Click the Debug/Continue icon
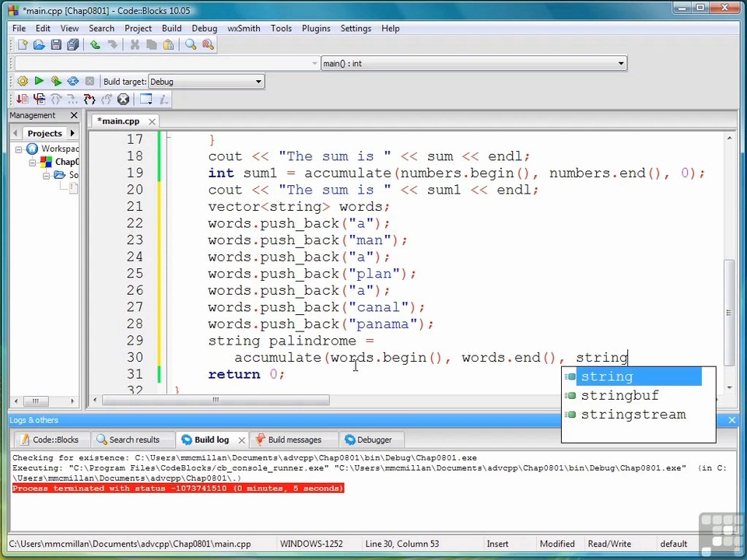Image resolution: width=747 pixels, height=560 pixels. pos(23,99)
